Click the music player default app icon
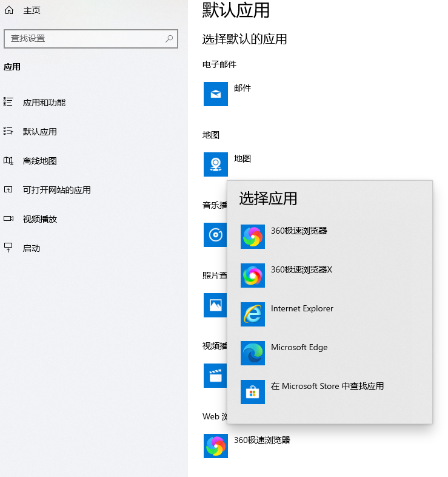The image size is (448, 477). pos(215,235)
